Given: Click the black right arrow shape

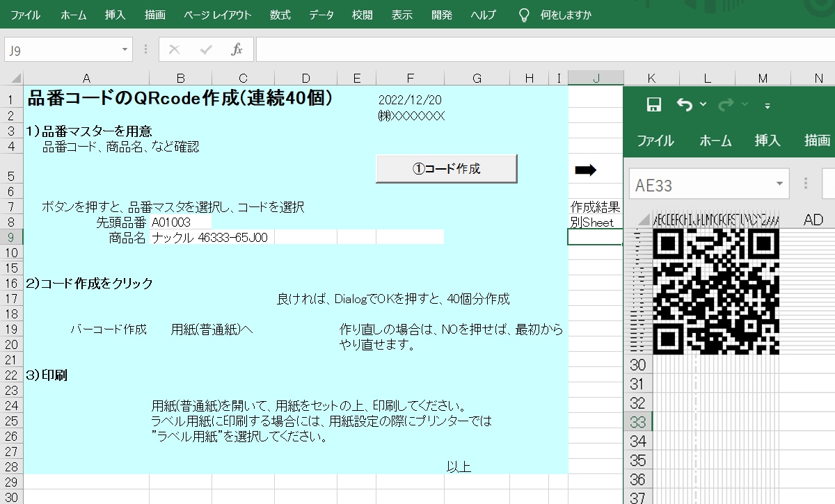Looking at the screenshot, I should [x=587, y=170].
